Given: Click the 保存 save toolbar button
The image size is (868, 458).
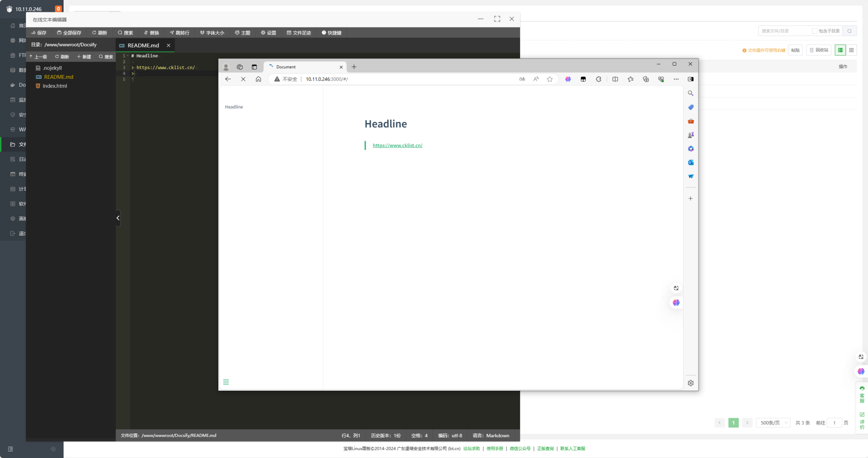Looking at the screenshot, I should (x=39, y=33).
